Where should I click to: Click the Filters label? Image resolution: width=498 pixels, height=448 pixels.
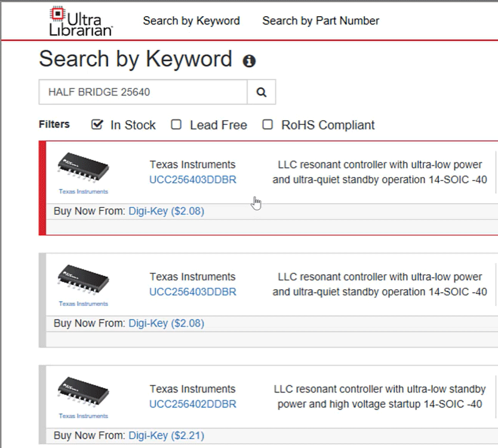pos(54,124)
